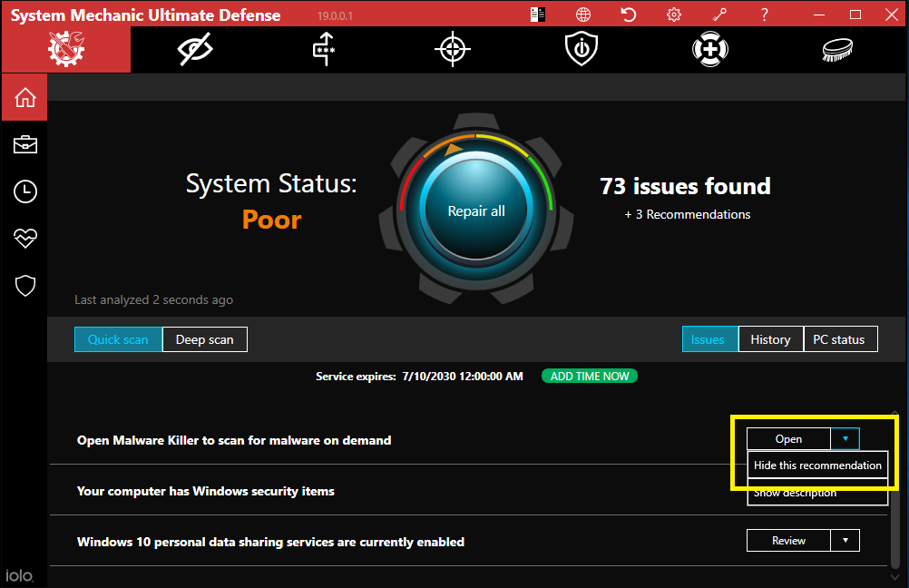
Task: Click the green ADD TIME NOW button
Action: (x=589, y=377)
